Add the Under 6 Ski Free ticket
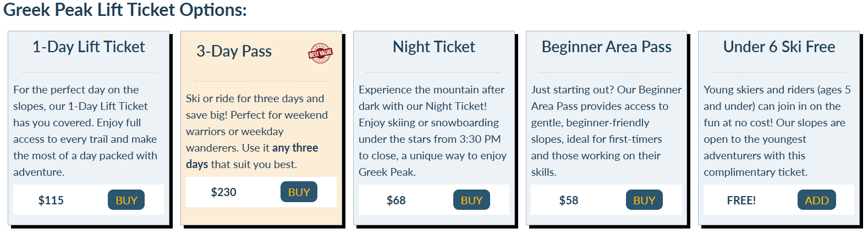 pyautogui.click(x=817, y=200)
